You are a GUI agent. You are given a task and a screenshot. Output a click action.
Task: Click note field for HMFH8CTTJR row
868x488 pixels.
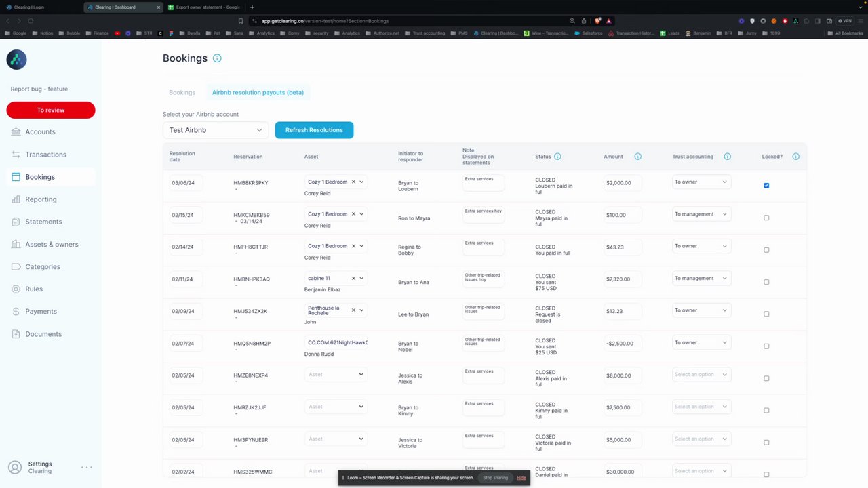(x=484, y=247)
